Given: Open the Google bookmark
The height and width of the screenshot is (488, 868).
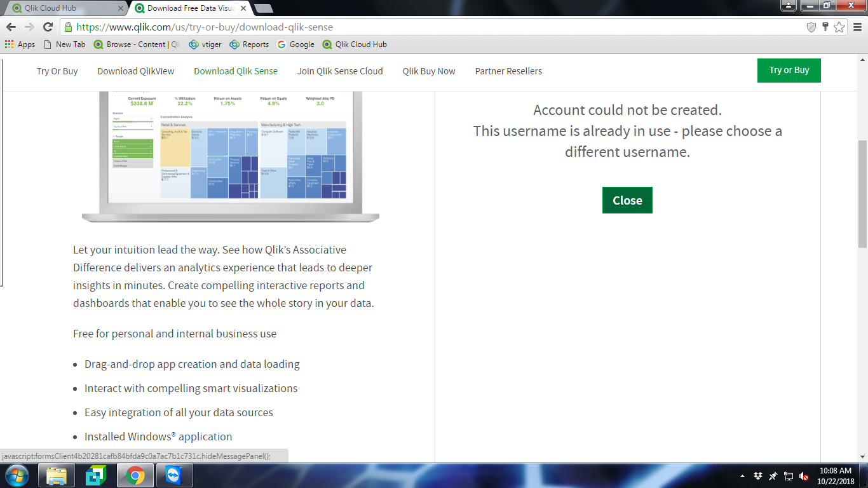Looking at the screenshot, I should click(x=295, y=44).
